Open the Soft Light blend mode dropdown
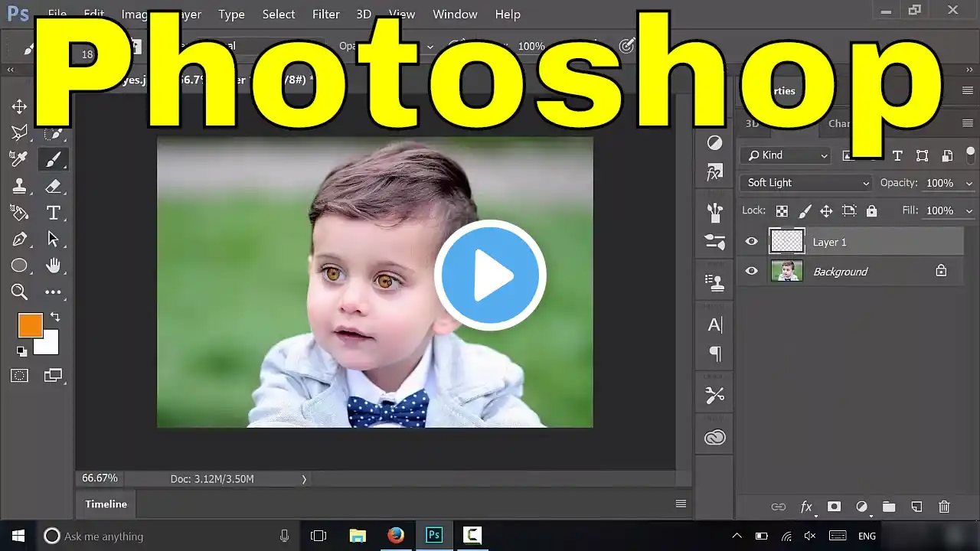The image size is (980, 551). click(807, 183)
